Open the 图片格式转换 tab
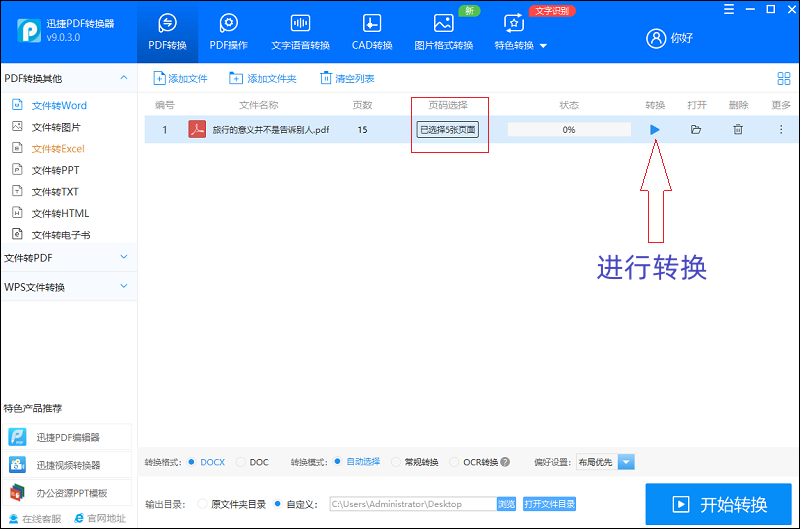Image resolution: width=800 pixels, height=530 pixels. coord(443,32)
